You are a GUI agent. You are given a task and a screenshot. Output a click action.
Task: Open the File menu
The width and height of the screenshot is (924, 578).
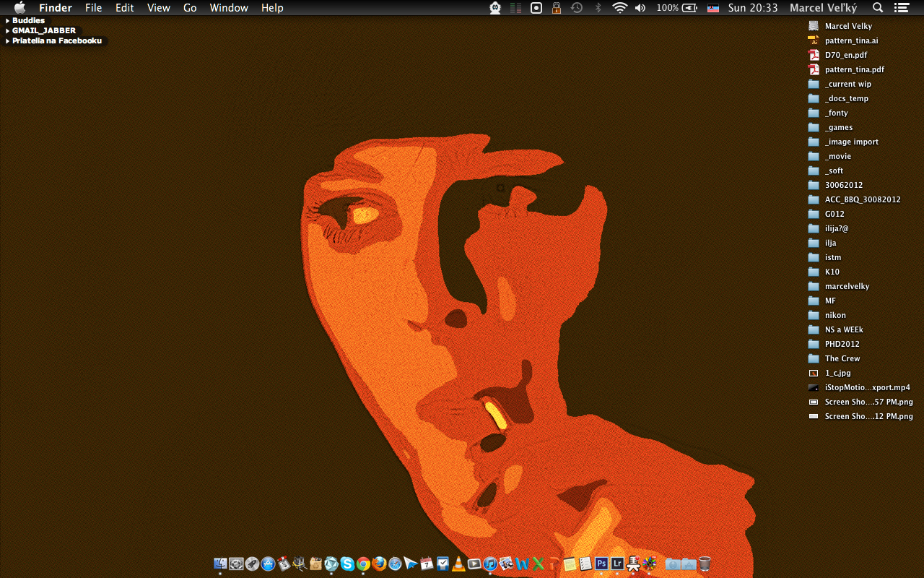[x=94, y=8]
